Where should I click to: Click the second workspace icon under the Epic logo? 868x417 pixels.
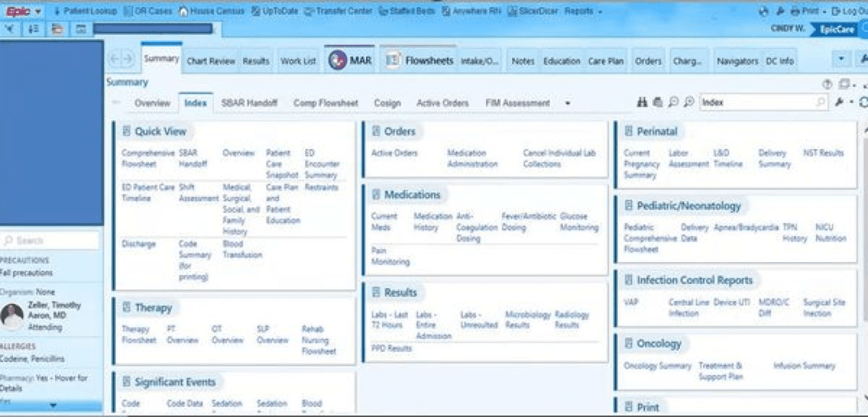(x=33, y=29)
